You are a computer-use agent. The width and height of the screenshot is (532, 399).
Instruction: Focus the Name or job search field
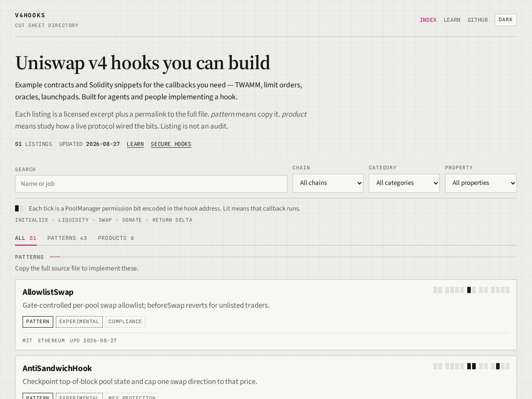point(151,184)
